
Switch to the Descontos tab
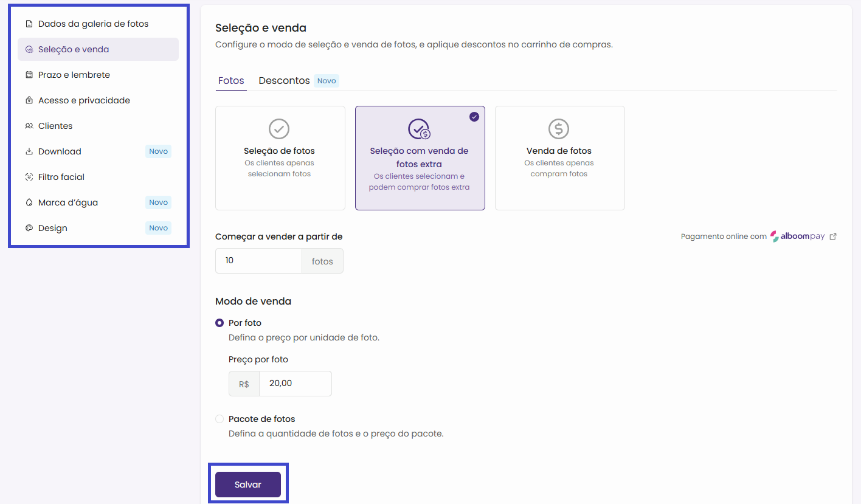(x=284, y=81)
